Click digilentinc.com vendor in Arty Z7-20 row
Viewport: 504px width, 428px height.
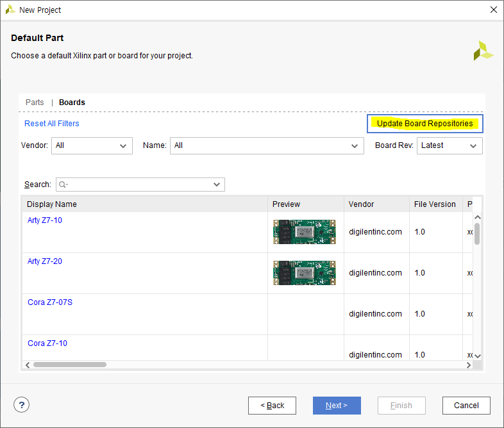[375, 273]
